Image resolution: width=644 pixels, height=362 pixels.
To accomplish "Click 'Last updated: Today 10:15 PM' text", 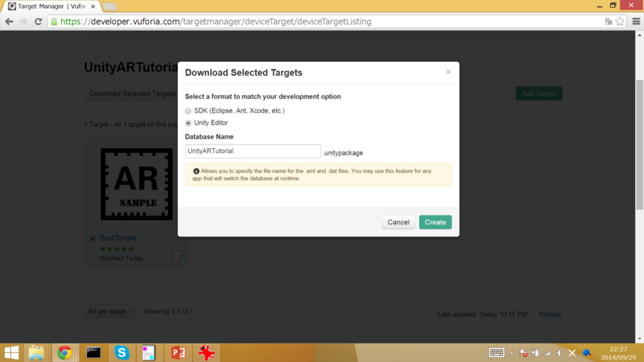I will 482,315.
